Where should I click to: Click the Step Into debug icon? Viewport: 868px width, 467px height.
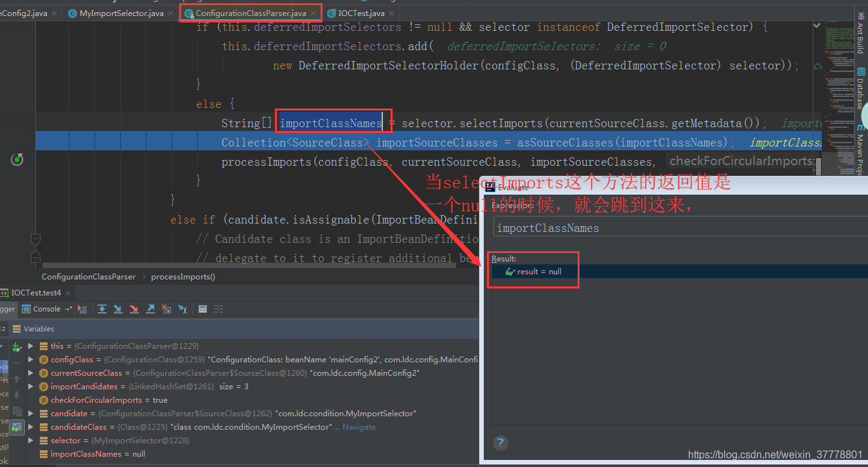point(118,309)
